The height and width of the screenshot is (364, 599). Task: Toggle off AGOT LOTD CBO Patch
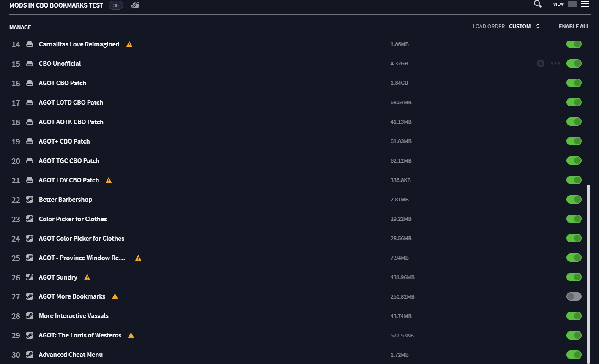pos(574,102)
